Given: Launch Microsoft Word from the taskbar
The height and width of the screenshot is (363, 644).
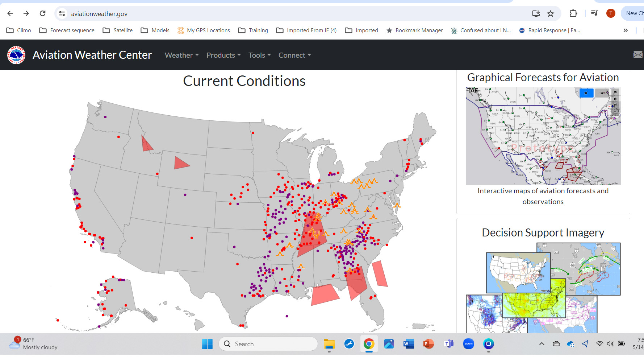Looking at the screenshot, I should pos(409,344).
